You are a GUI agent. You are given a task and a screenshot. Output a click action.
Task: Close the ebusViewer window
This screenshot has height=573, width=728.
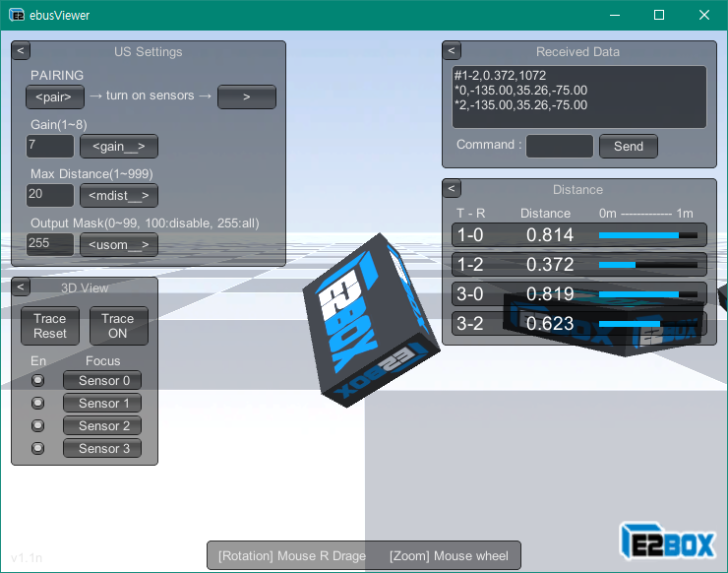pos(703,15)
